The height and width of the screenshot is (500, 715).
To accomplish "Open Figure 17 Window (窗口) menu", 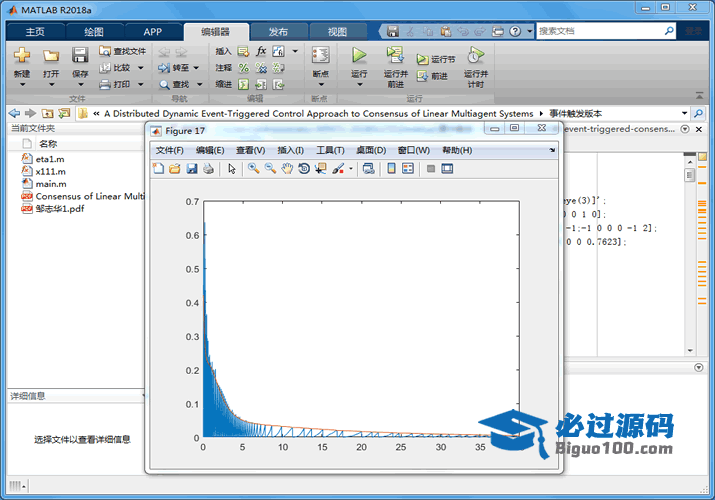I will click(414, 150).
